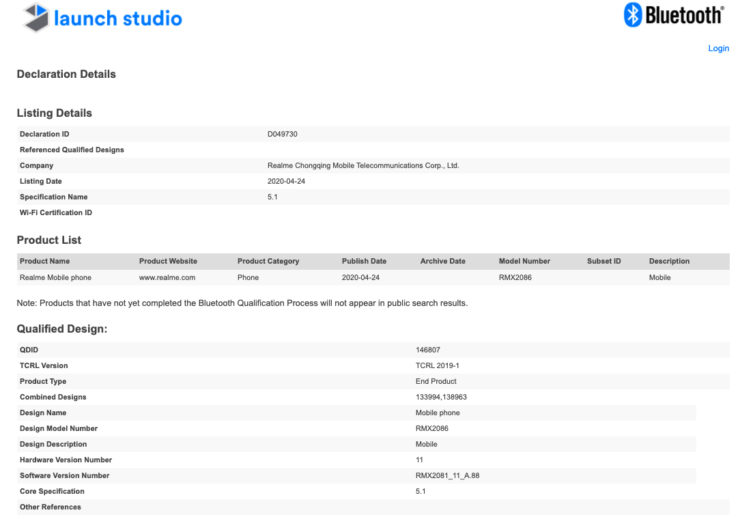740x517 pixels.
Task: Click the Archive Date column header
Action: click(x=443, y=261)
